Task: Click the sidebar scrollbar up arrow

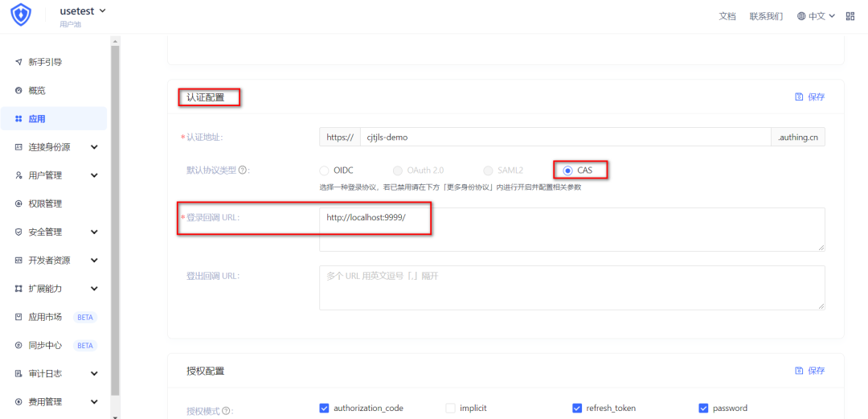Action: 115,40
